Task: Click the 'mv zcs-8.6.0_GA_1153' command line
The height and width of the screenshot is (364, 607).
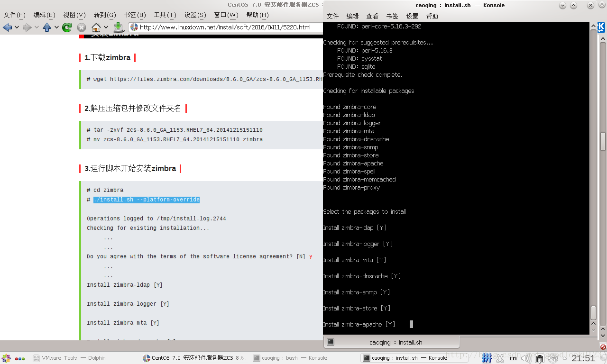Action: (175, 139)
